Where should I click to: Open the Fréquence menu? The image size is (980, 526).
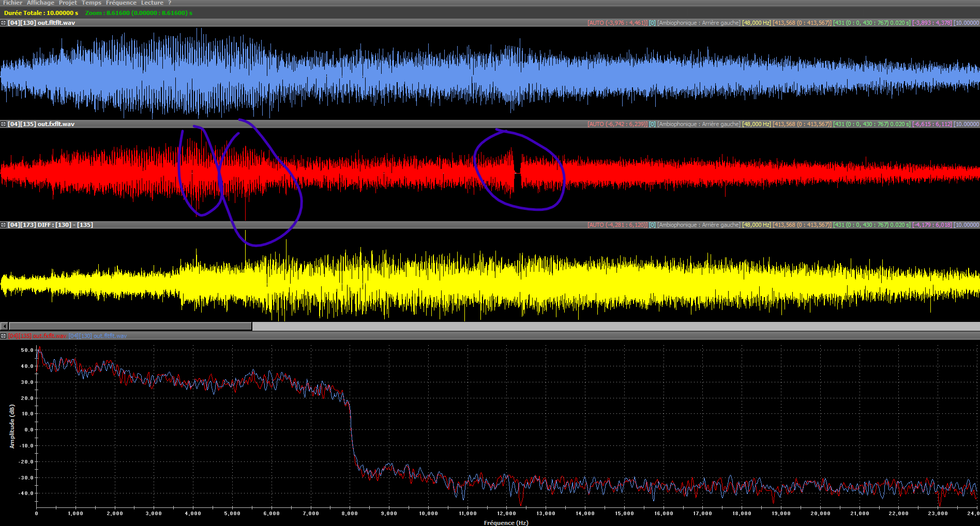pos(121,3)
